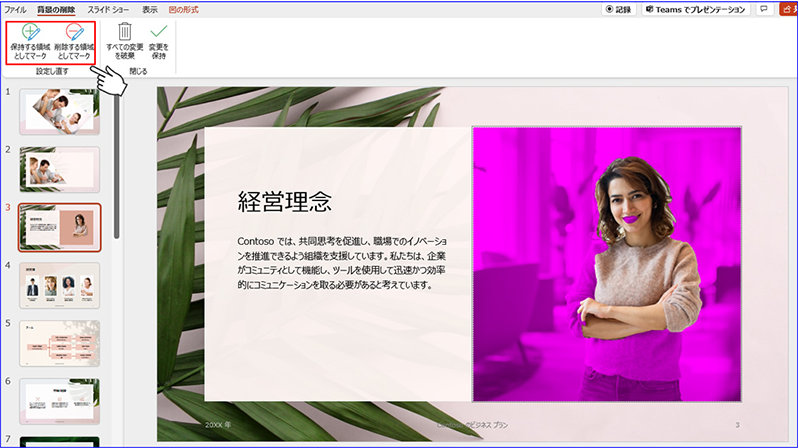Open the 図の形式 tab

pyautogui.click(x=183, y=9)
